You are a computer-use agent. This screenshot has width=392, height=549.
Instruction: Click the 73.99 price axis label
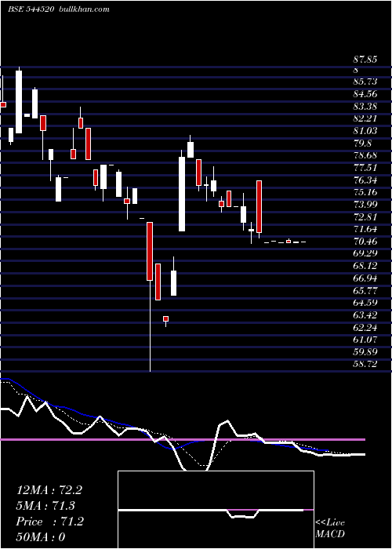point(365,205)
